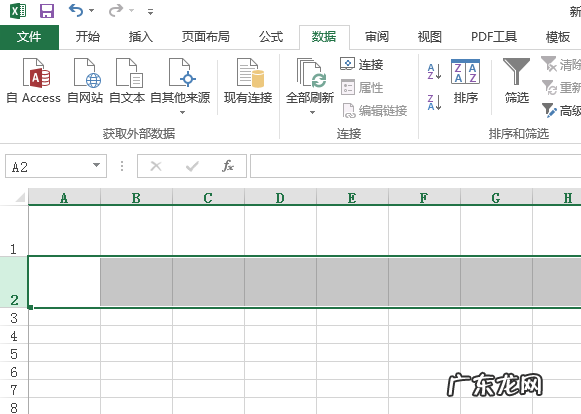Switch to the 审阅 tab
This screenshot has height=414, width=581.
[x=377, y=37]
